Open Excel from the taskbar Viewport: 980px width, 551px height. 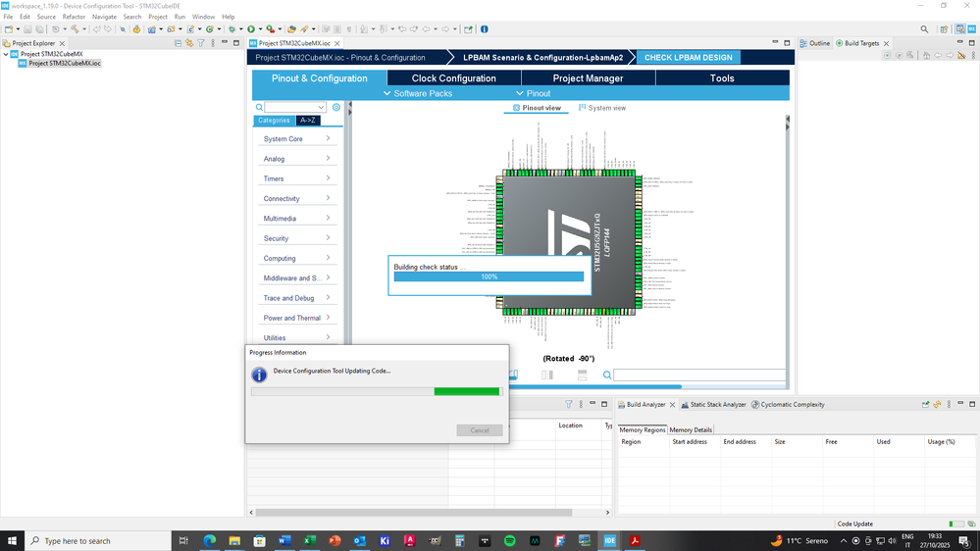click(309, 541)
